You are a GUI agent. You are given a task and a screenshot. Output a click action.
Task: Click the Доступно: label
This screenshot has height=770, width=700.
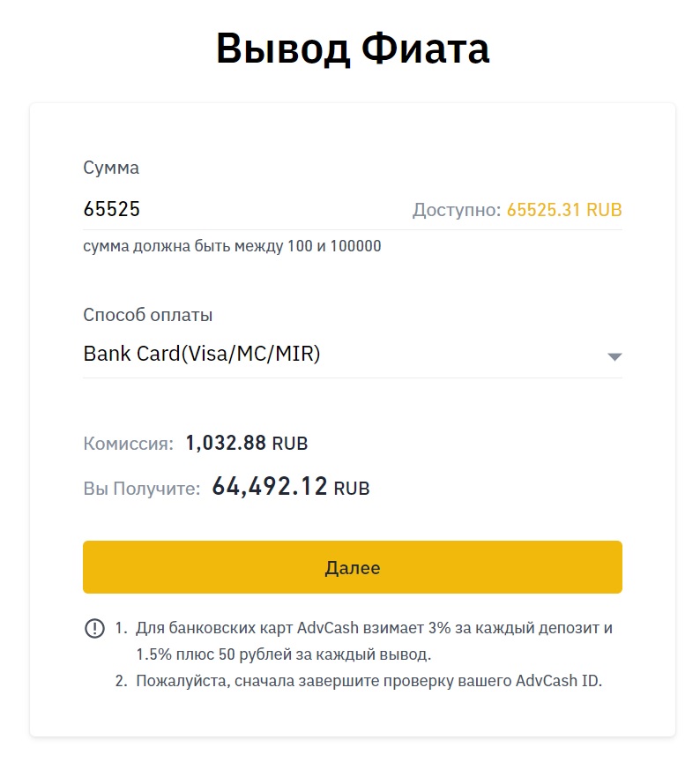457,210
